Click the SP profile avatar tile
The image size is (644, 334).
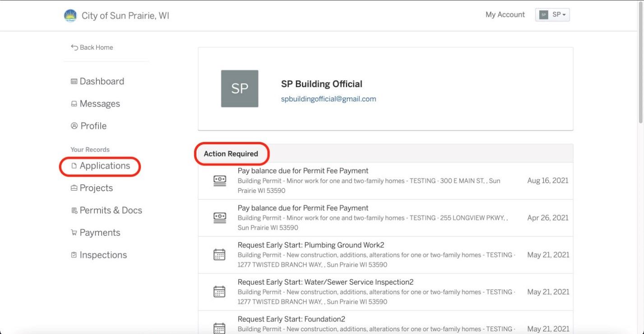point(240,89)
